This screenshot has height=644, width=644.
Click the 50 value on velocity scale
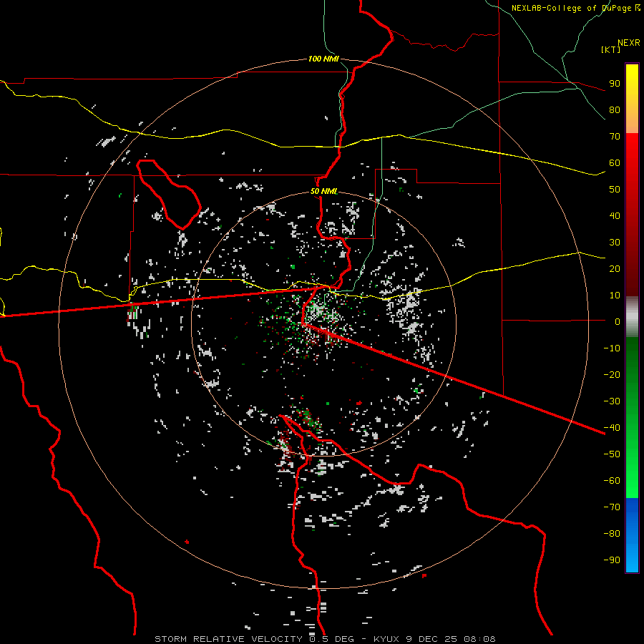(x=615, y=190)
